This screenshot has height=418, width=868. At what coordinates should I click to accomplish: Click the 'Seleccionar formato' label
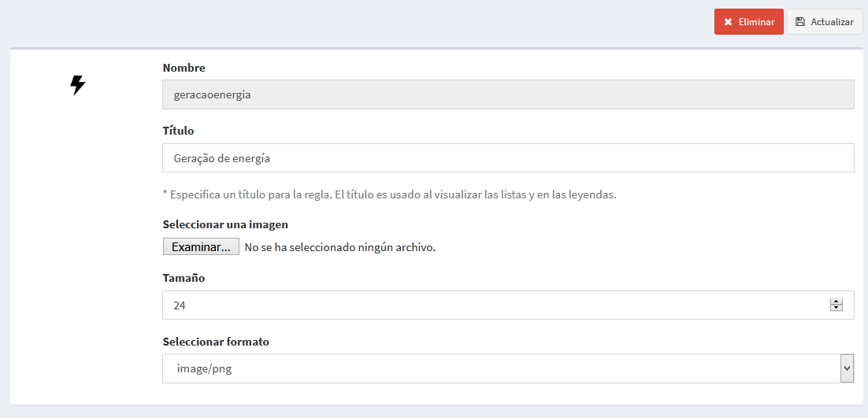216,342
